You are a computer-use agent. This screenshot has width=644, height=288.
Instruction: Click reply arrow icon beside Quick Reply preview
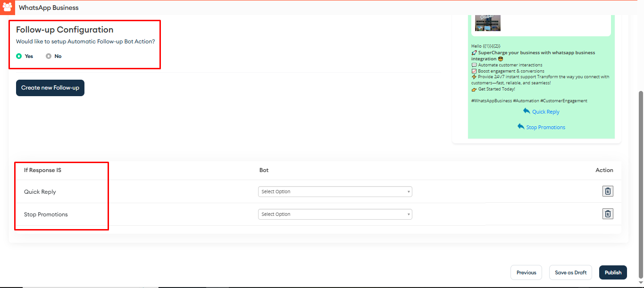(527, 111)
